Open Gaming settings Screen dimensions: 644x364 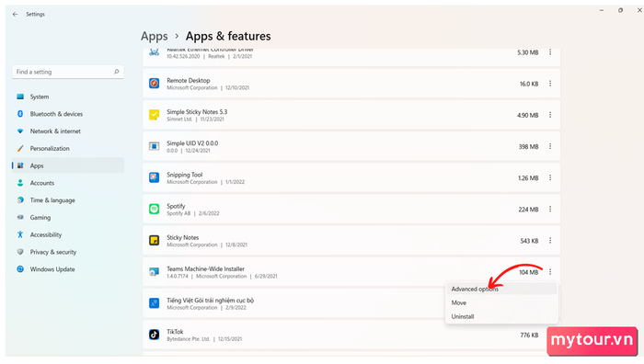coord(68,218)
